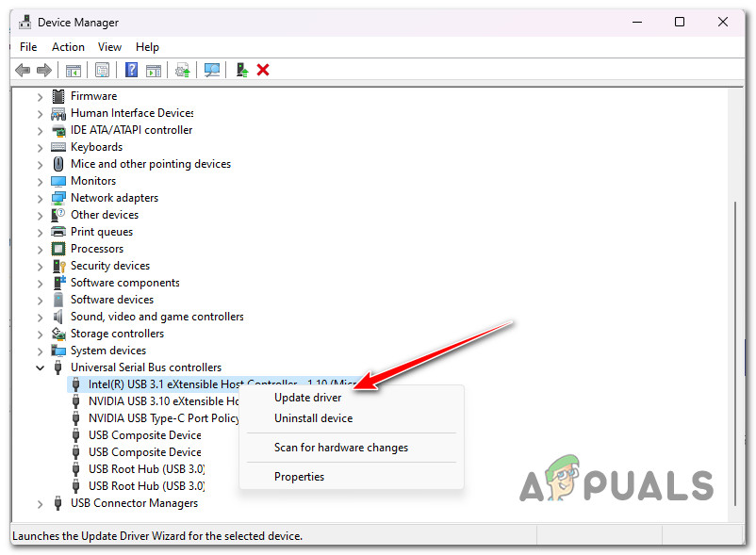Click the Monitors display icon

(58, 181)
